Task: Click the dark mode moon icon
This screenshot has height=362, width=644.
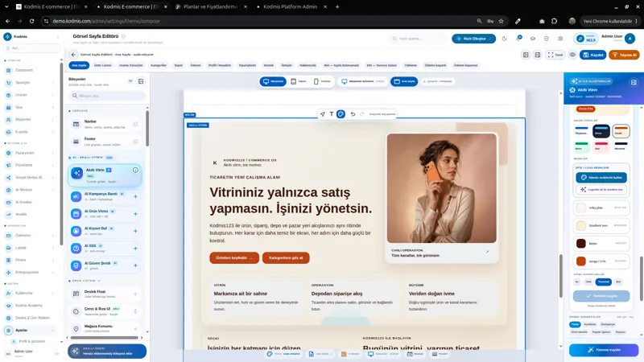Action: [x=505, y=39]
